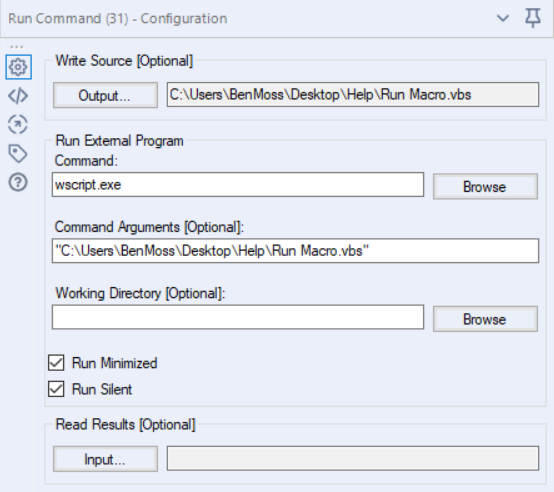The height and width of the screenshot is (492, 554).
Task: Uncheck the Run Minimized checkbox
Action: 56,363
